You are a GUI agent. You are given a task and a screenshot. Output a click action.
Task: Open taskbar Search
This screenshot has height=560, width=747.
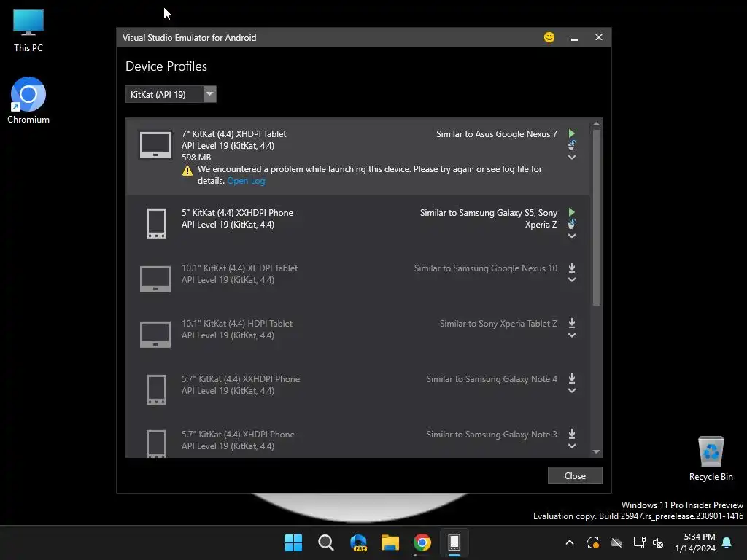click(326, 542)
